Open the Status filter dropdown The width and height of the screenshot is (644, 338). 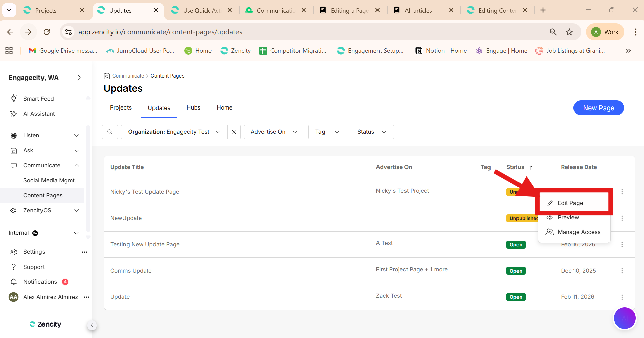click(372, 132)
